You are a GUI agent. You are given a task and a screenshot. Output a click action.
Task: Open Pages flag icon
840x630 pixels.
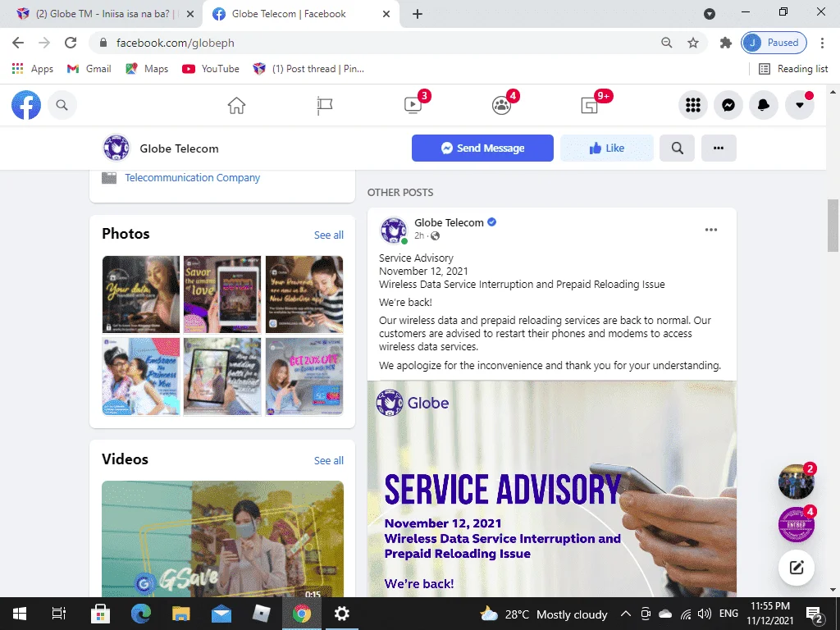(325, 106)
